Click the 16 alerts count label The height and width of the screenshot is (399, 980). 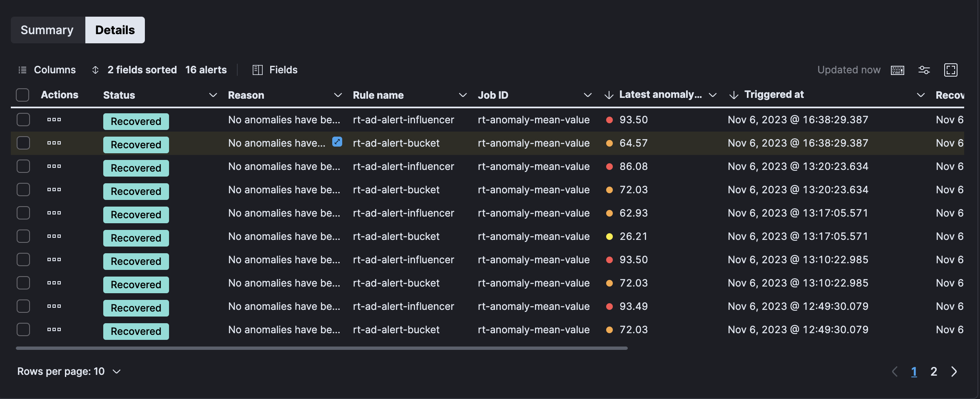pyautogui.click(x=206, y=70)
